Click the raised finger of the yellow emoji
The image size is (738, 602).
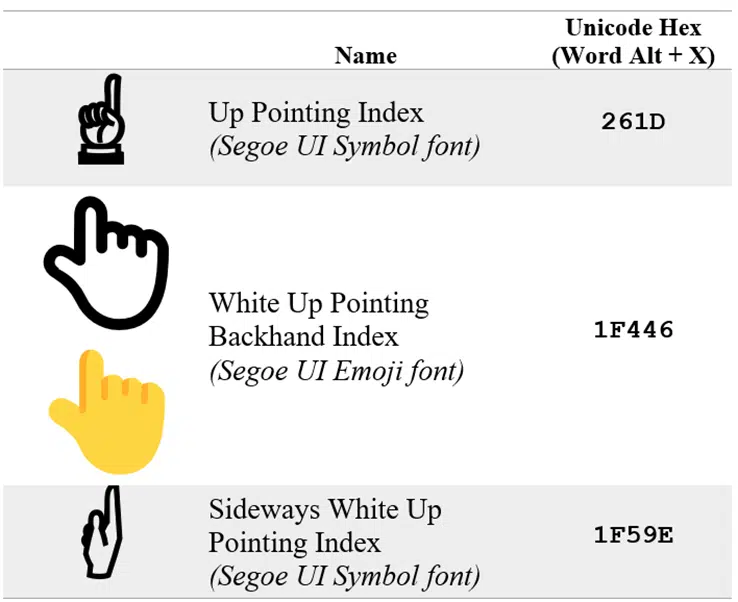(91, 379)
